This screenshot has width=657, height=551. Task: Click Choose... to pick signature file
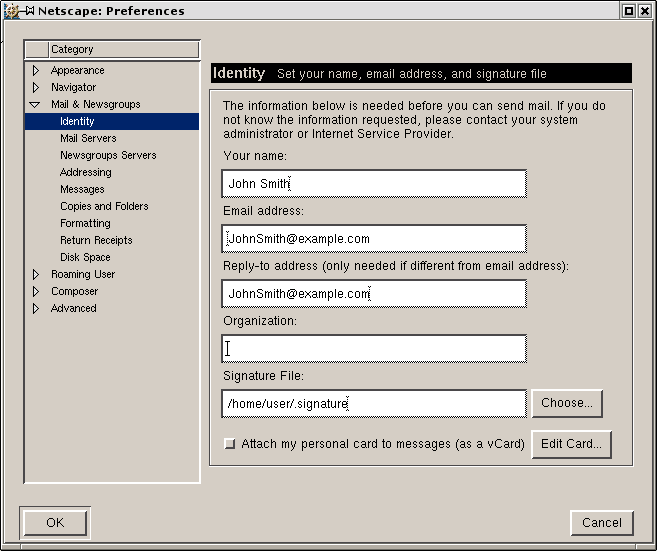[x=567, y=403]
